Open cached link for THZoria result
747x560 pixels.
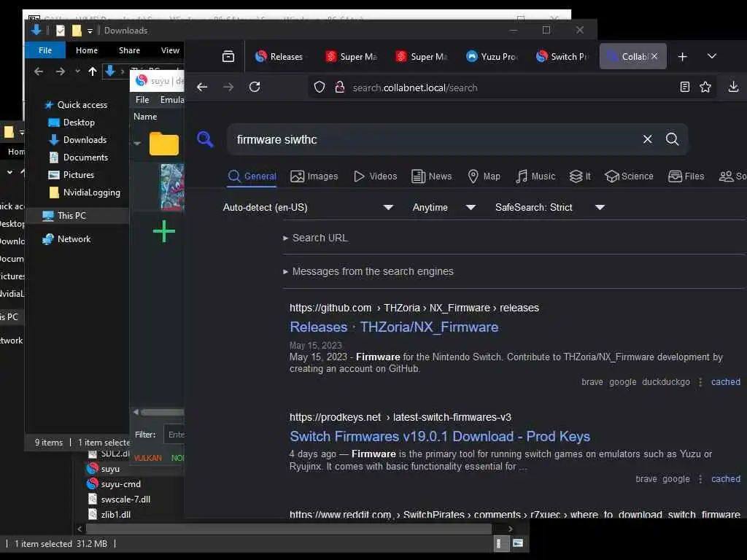pyautogui.click(x=726, y=382)
